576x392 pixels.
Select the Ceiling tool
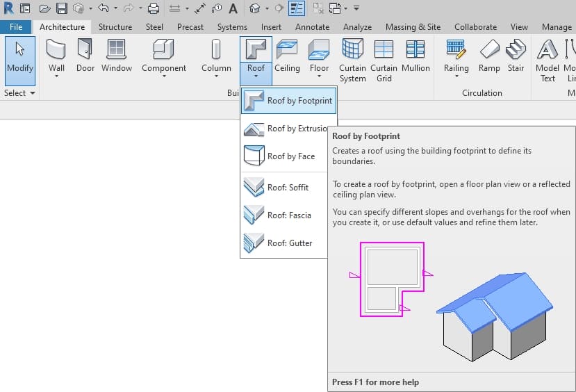click(287, 56)
